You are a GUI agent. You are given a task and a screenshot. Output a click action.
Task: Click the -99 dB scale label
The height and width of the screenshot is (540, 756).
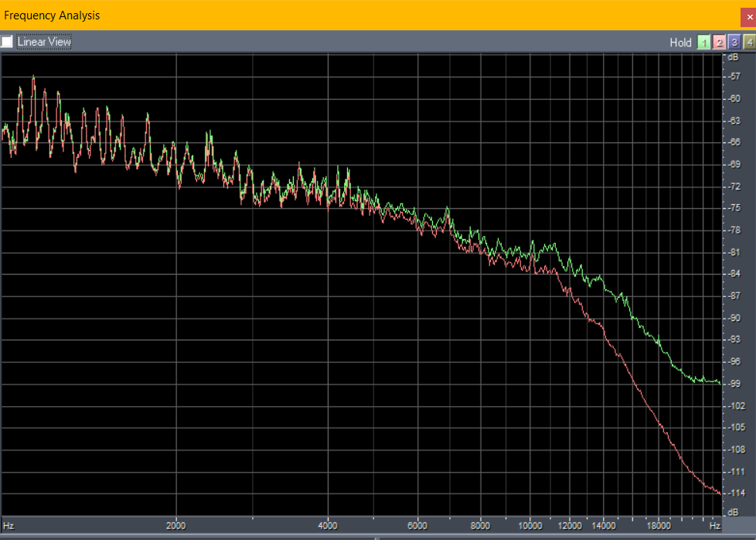point(734,384)
